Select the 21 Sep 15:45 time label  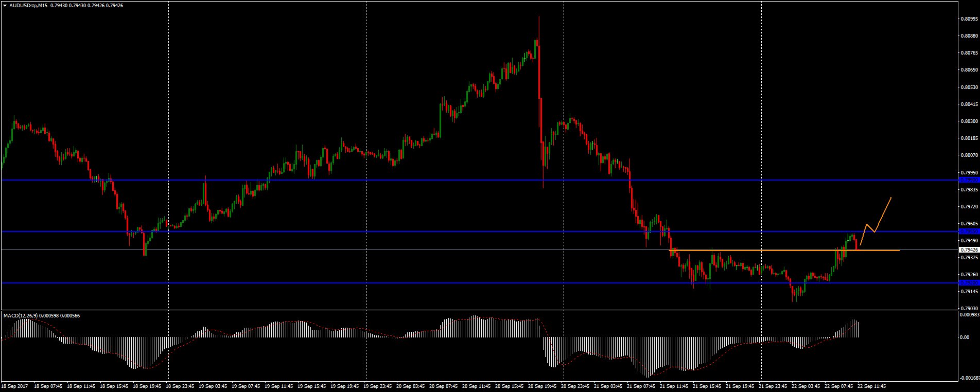(x=708, y=385)
